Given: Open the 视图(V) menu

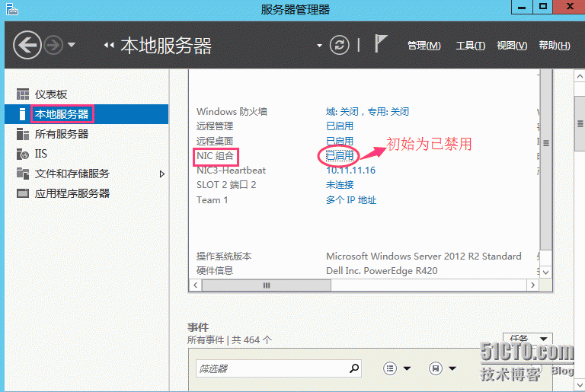Looking at the screenshot, I should pos(512,46).
